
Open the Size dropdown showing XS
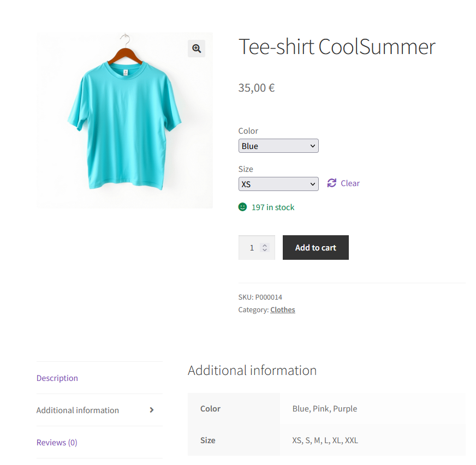click(x=278, y=184)
